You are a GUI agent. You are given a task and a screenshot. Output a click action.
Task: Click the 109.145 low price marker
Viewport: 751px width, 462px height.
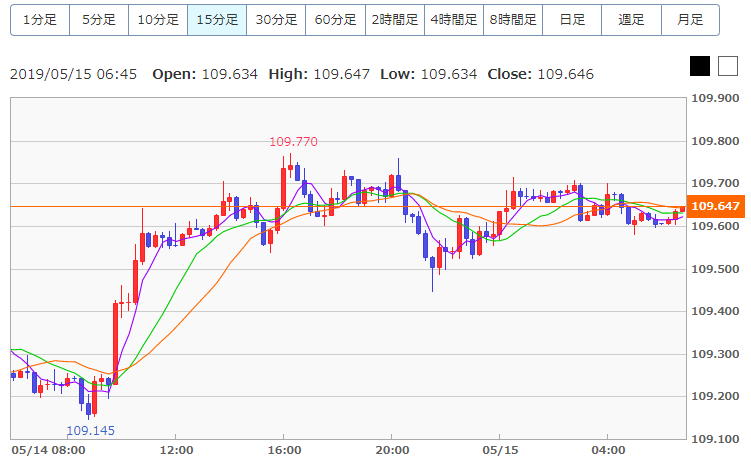91,431
